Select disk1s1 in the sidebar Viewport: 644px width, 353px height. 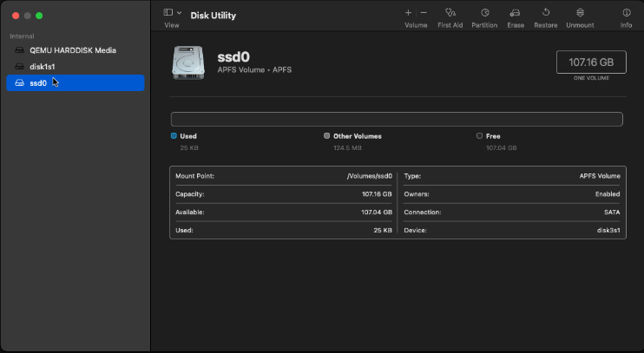point(76,67)
